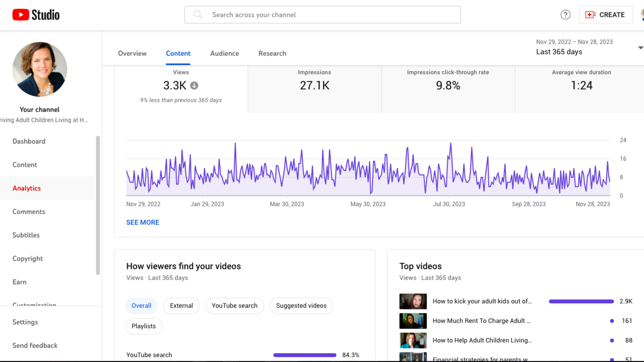Click the Create button icon
Image resolution: width=644 pixels, height=362 pixels.
(x=590, y=15)
